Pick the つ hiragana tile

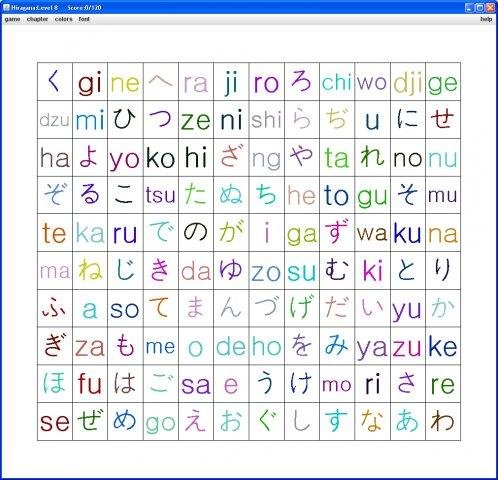click(161, 119)
